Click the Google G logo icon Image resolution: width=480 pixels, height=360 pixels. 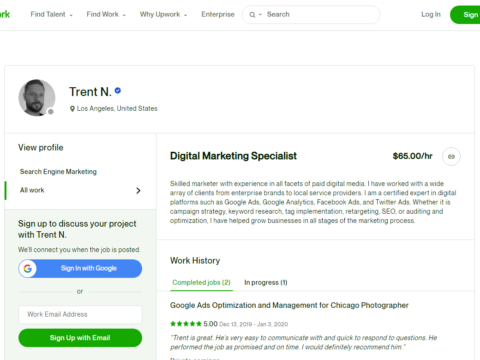[x=28, y=268]
